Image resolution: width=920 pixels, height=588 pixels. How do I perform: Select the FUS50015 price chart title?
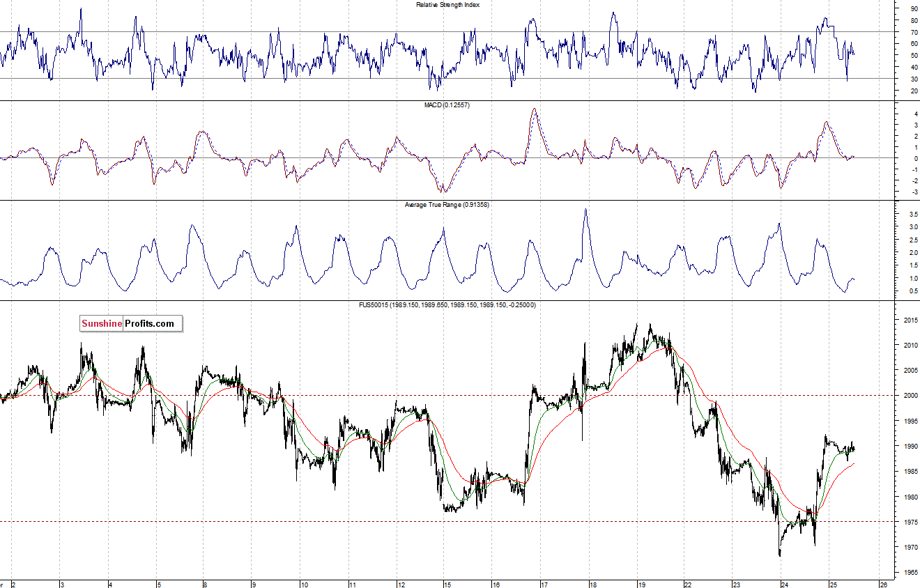pos(447,305)
